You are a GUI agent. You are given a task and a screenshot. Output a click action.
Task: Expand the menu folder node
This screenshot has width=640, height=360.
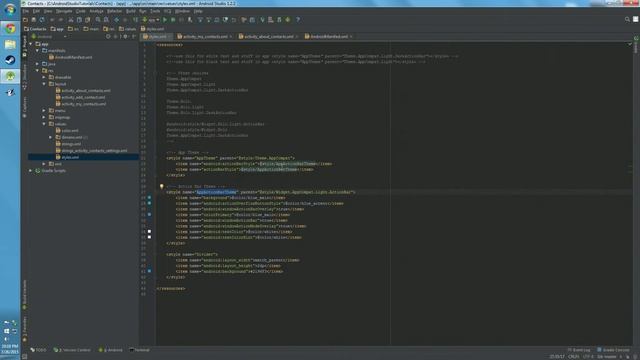[x=44, y=111]
